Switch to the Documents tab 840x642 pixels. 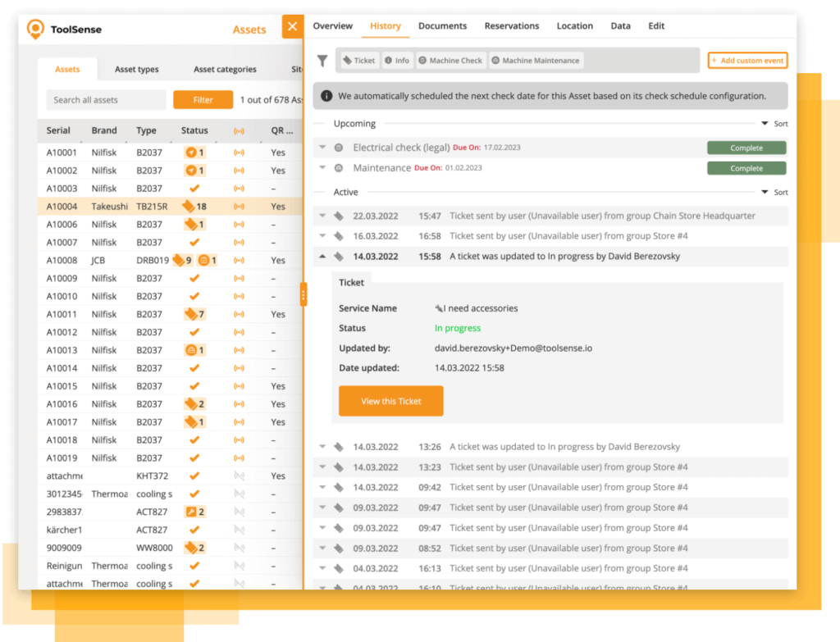(x=442, y=25)
